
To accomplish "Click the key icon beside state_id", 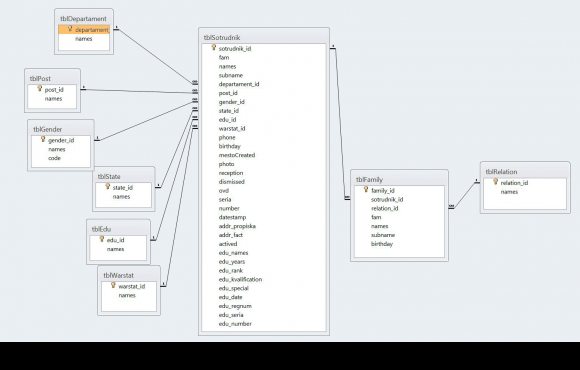I will click(x=108, y=186).
